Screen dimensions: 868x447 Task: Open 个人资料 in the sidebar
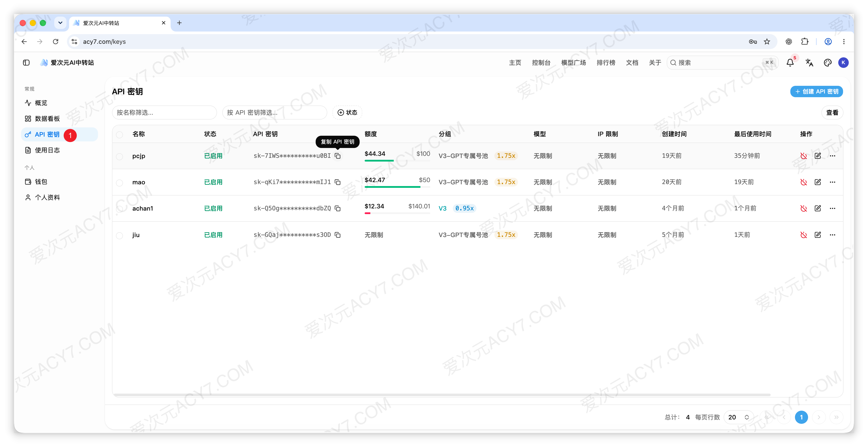coord(59,197)
